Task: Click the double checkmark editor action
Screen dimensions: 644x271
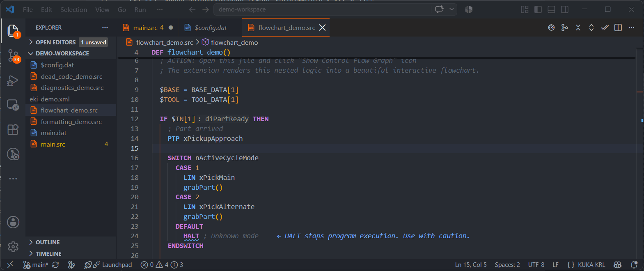Action: (605, 28)
